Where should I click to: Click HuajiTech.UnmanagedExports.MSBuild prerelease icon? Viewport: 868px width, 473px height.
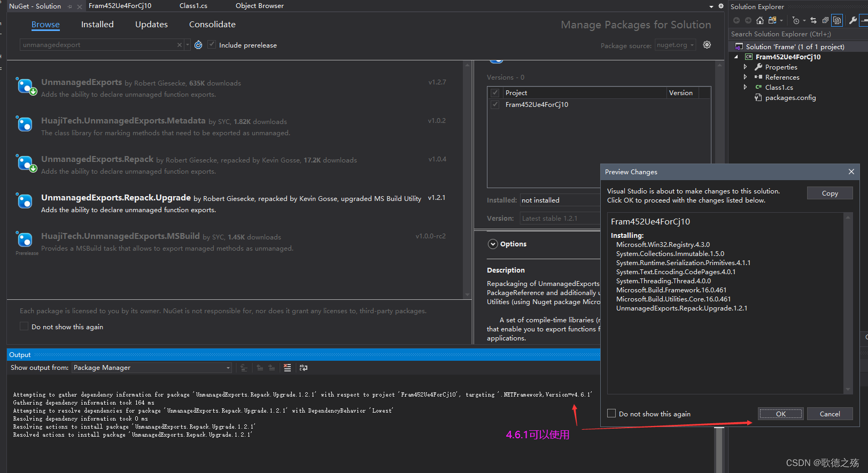click(x=25, y=240)
